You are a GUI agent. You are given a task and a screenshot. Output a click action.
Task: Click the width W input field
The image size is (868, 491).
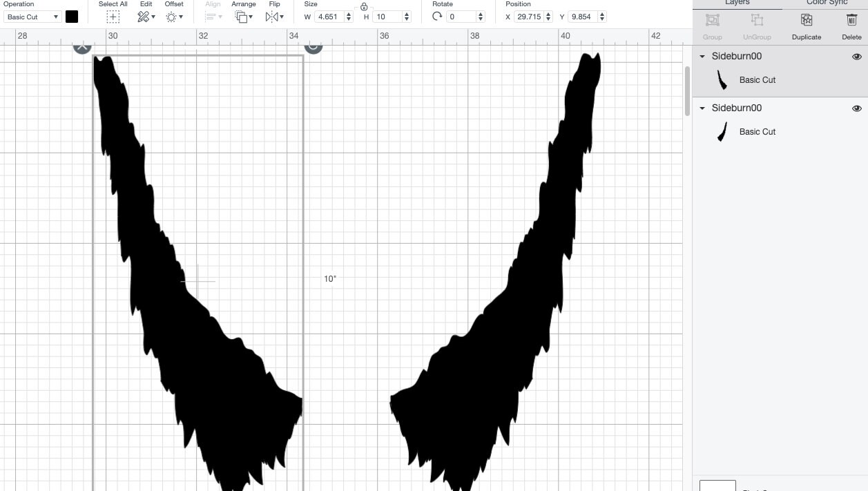329,17
